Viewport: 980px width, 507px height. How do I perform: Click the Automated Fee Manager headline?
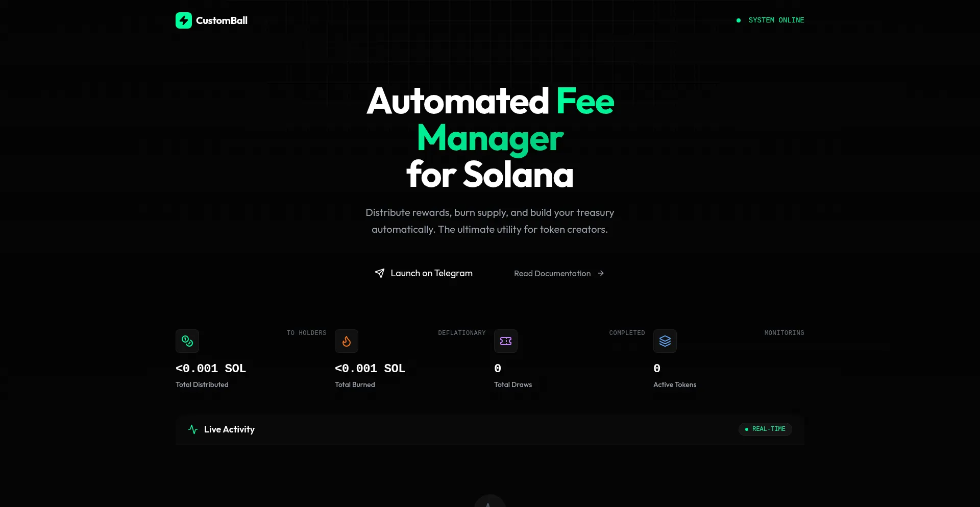(x=490, y=138)
